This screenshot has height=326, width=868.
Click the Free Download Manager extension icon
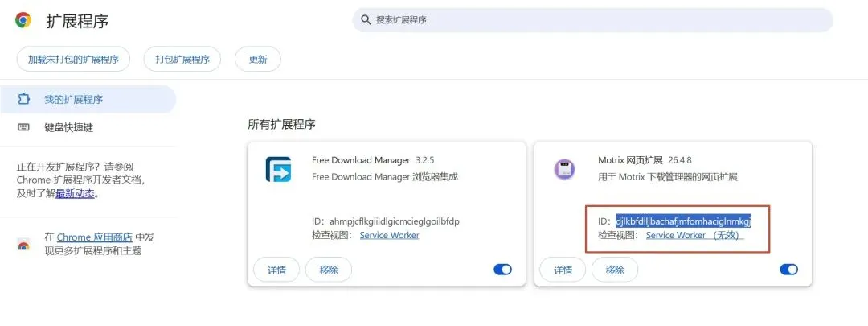278,169
